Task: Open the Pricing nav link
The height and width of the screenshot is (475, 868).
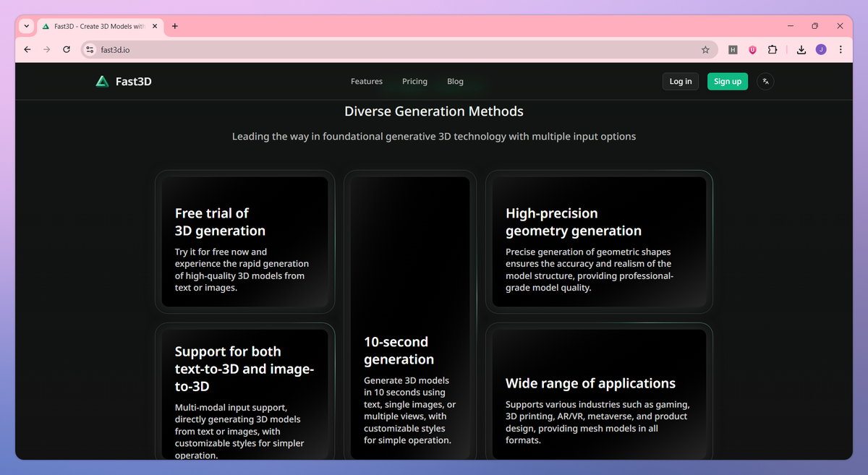Action: [414, 82]
